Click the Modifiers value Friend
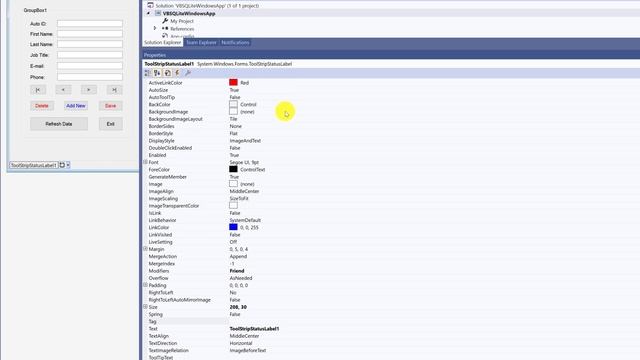 pos(237,271)
